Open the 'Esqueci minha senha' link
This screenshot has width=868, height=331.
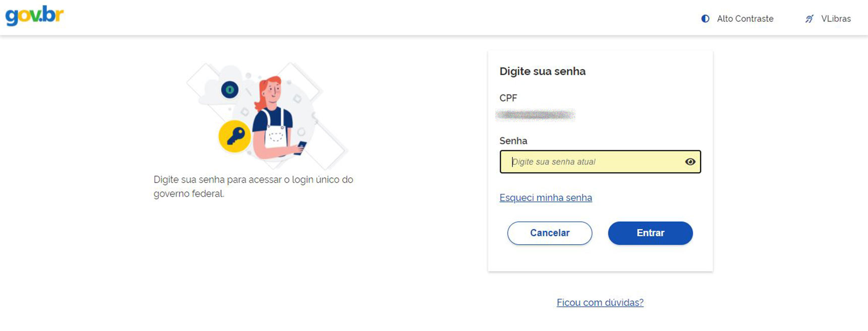pyautogui.click(x=545, y=198)
